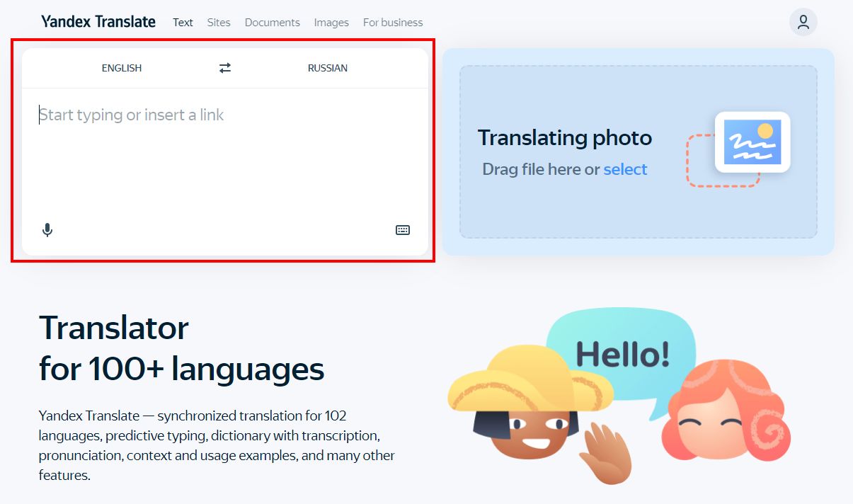Open the Images tab
This screenshot has height=504, width=853.
(x=331, y=23)
